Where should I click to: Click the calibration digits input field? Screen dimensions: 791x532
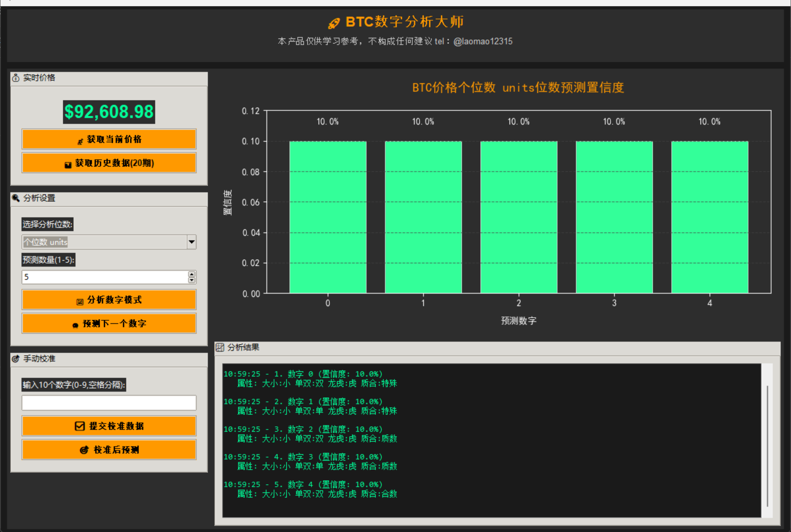[109, 402]
